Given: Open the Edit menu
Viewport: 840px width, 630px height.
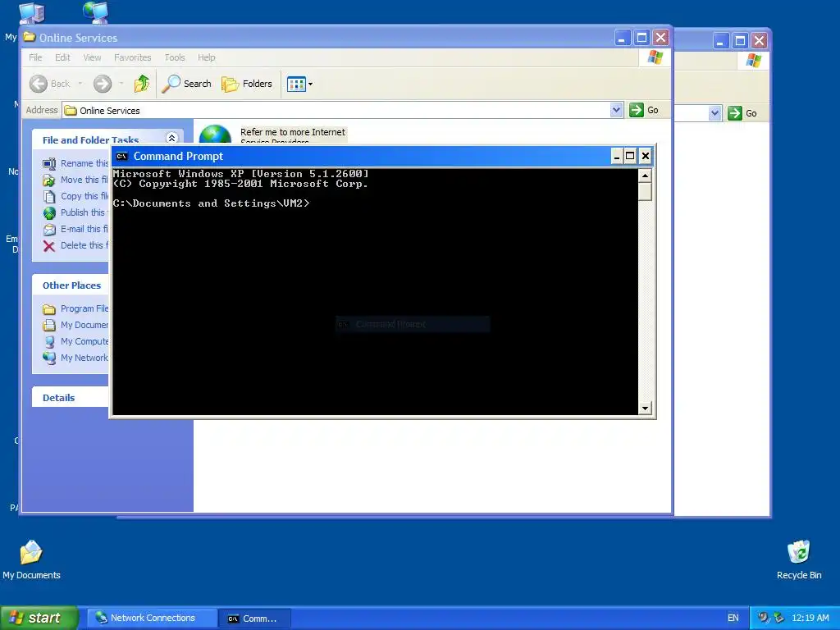Looking at the screenshot, I should 62,57.
